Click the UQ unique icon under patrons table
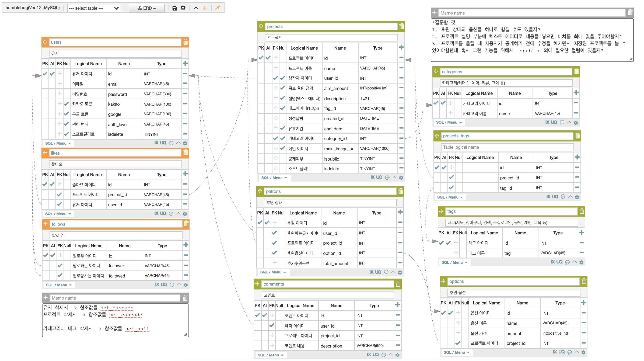 [x=378, y=272]
